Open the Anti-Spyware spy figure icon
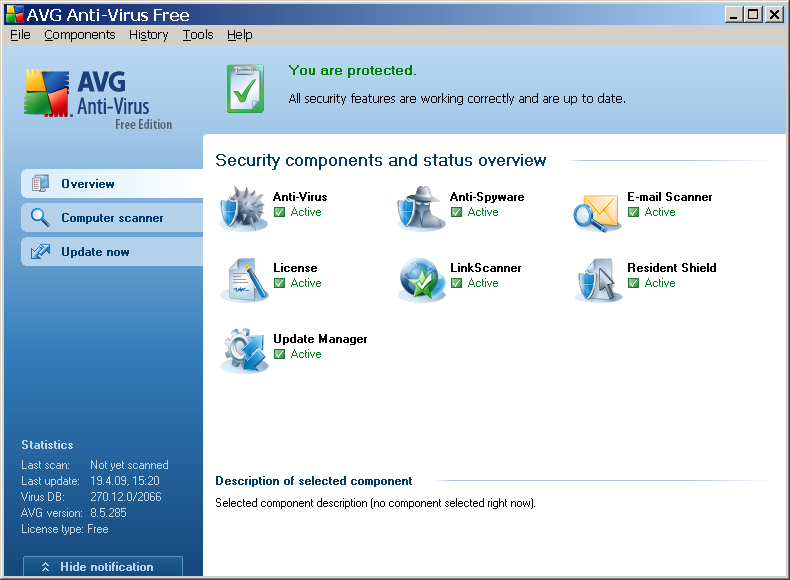The image size is (790, 580). click(x=421, y=208)
